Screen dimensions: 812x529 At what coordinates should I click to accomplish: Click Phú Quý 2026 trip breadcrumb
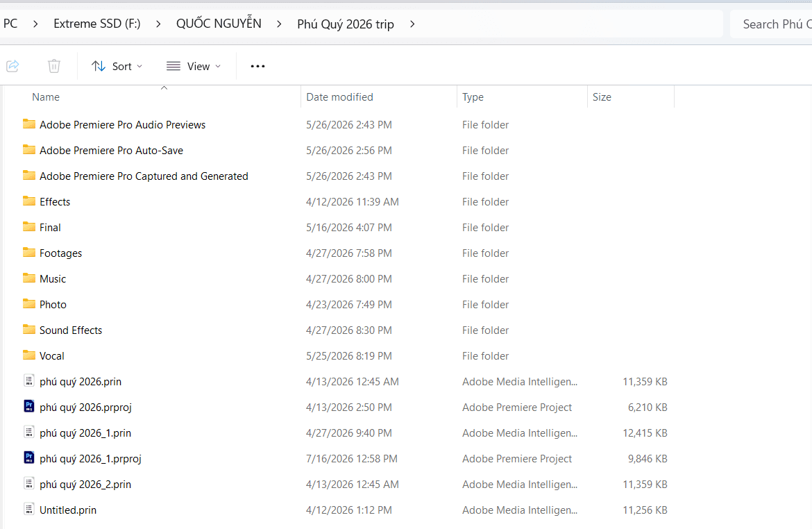346,24
